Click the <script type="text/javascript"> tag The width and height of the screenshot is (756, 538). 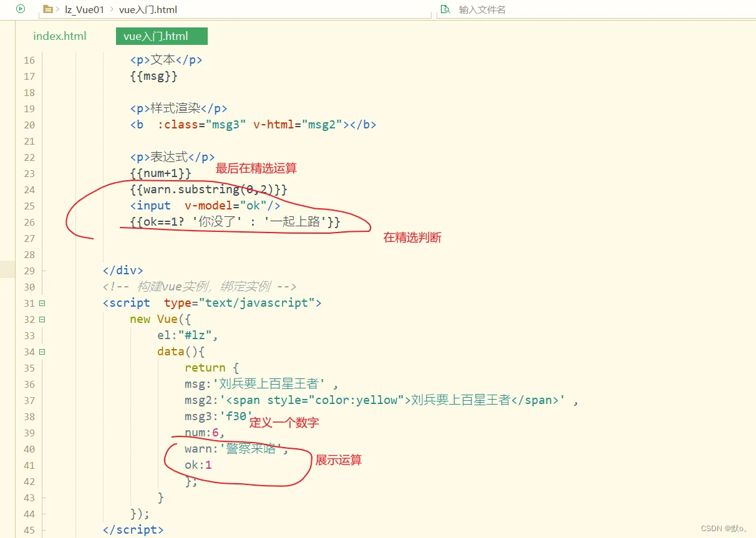tap(212, 303)
